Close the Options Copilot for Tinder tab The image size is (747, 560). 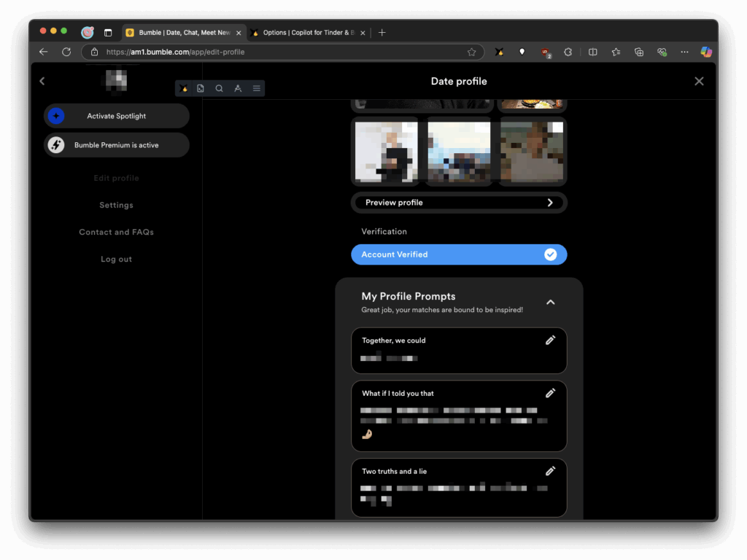[363, 33]
